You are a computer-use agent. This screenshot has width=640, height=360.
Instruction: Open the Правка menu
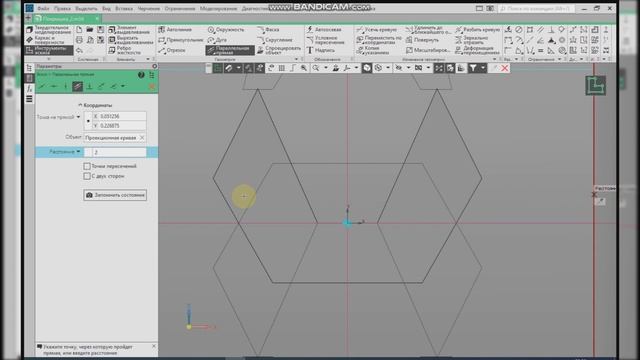[62, 9]
